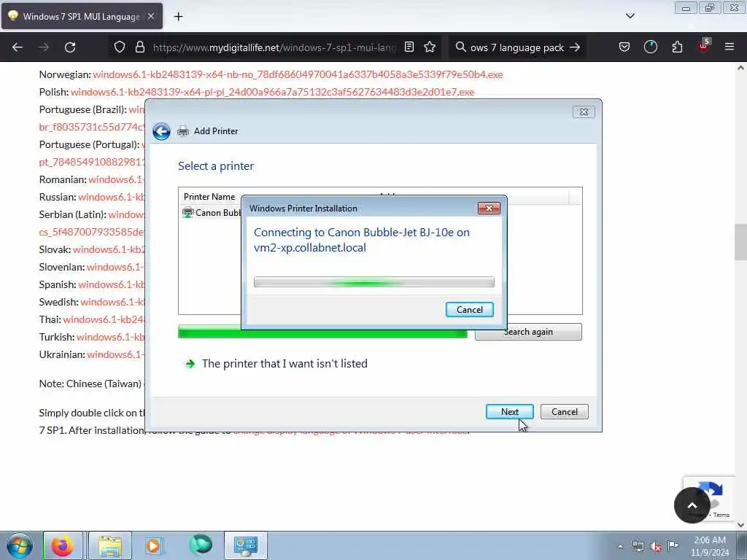Open the Windows Start menu orb
The height and width of the screenshot is (560, 747).
[20, 545]
